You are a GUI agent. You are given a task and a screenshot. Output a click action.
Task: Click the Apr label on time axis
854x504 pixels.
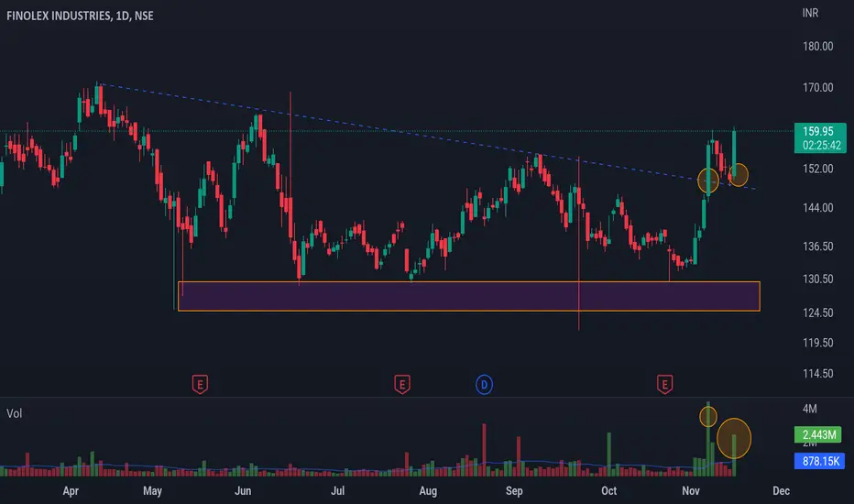pyautogui.click(x=71, y=491)
